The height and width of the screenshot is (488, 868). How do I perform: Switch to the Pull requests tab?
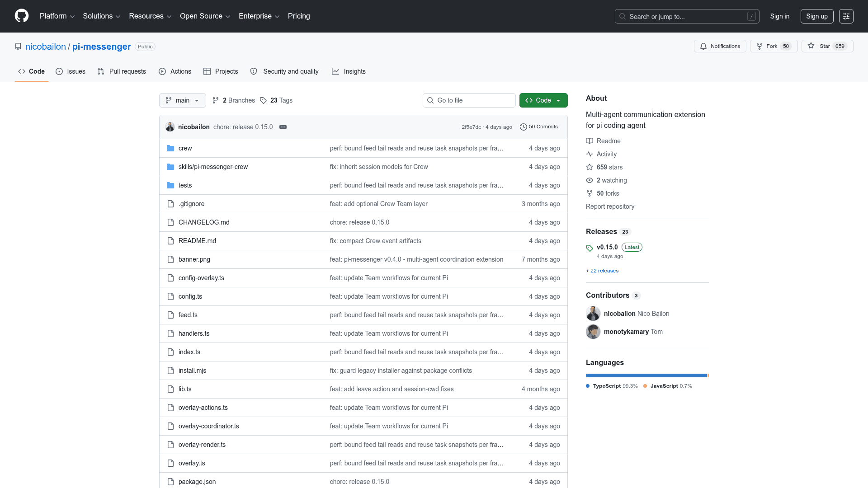pyautogui.click(x=122, y=71)
